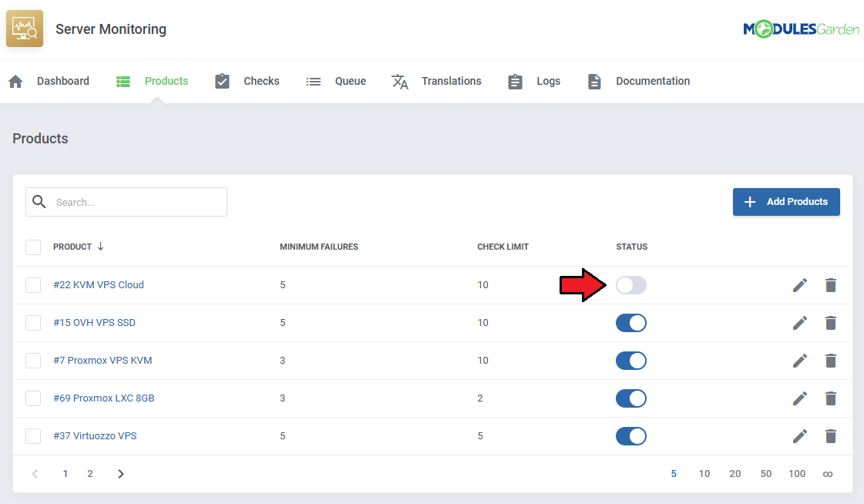
Task: Open the #69 Proxmox LXC 8GB link
Action: point(103,398)
